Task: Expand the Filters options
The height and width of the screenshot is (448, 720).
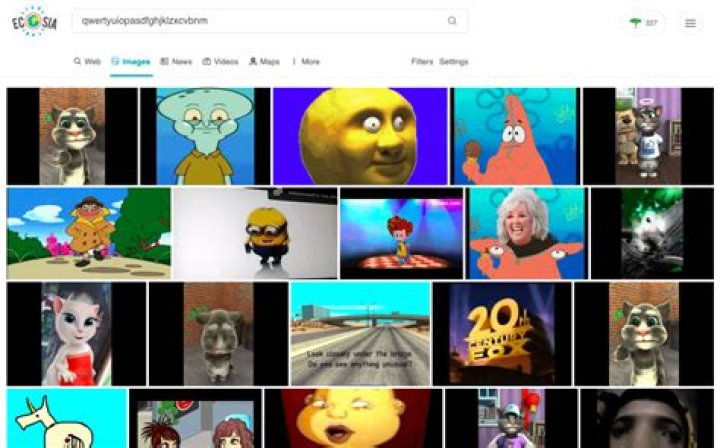Action: pyautogui.click(x=422, y=62)
